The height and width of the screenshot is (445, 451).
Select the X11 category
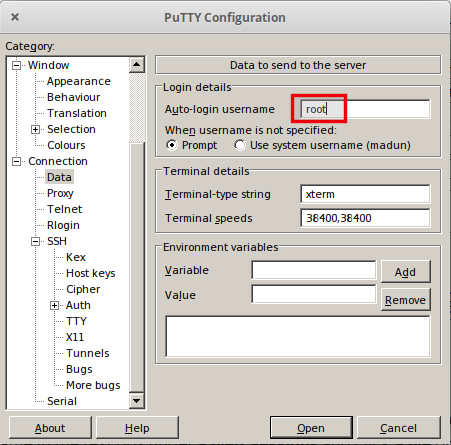(75, 337)
